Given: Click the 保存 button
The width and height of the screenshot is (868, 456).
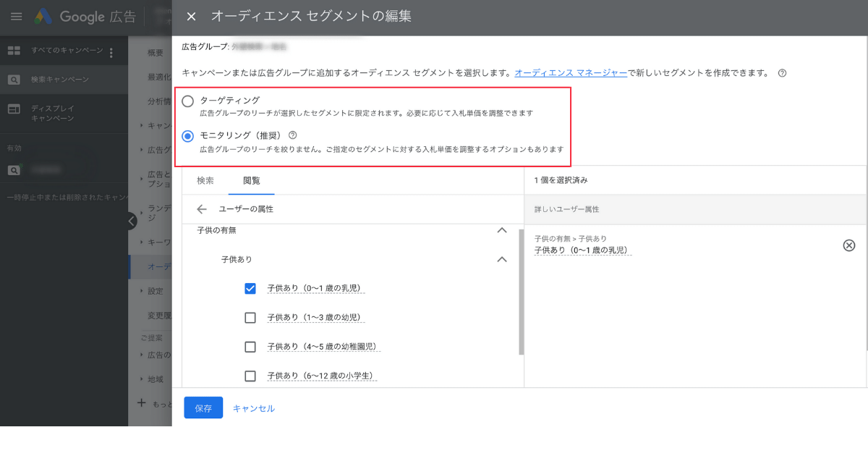Looking at the screenshot, I should click(x=203, y=408).
